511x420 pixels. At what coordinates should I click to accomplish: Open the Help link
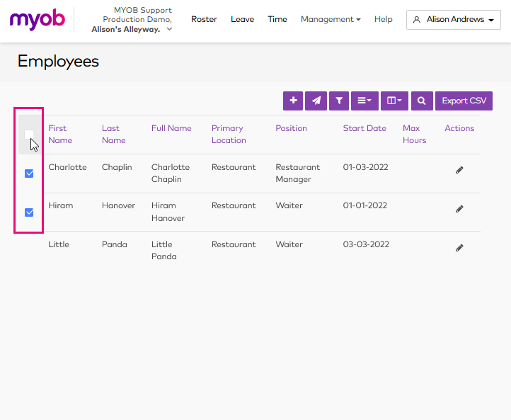tap(383, 19)
